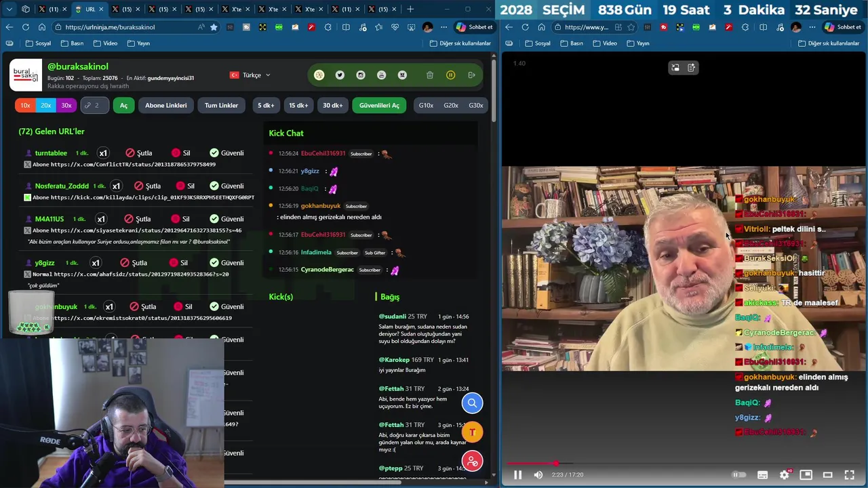Enable theater mode on YouTube player
Screen dimensions: 868x488
tap(827, 475)
